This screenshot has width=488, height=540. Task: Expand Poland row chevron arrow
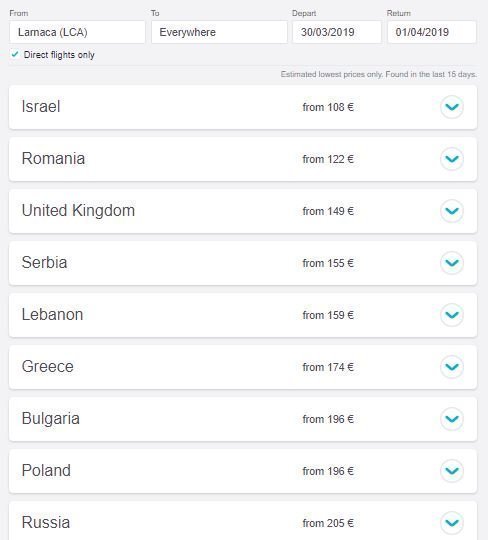point(451,471)
